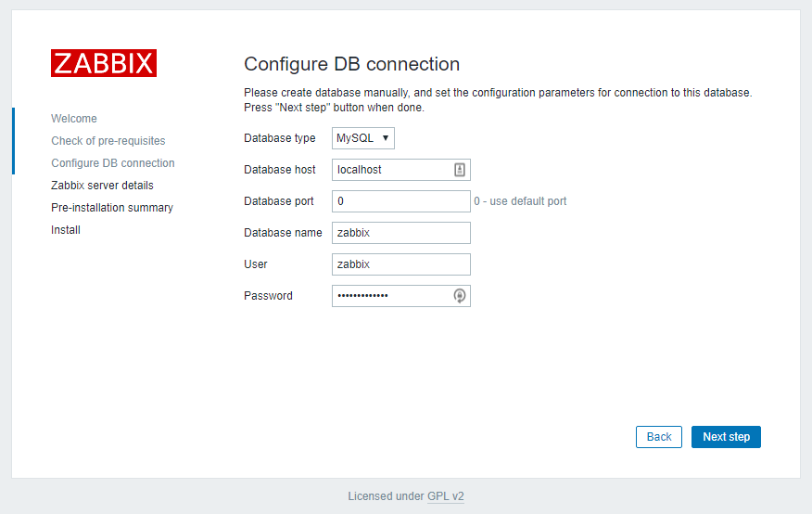
Task: Click the Password label
Action: point(268,296)
